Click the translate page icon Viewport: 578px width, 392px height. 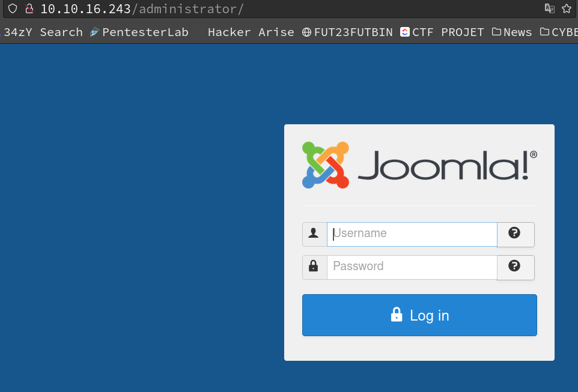tap(550, 8)
